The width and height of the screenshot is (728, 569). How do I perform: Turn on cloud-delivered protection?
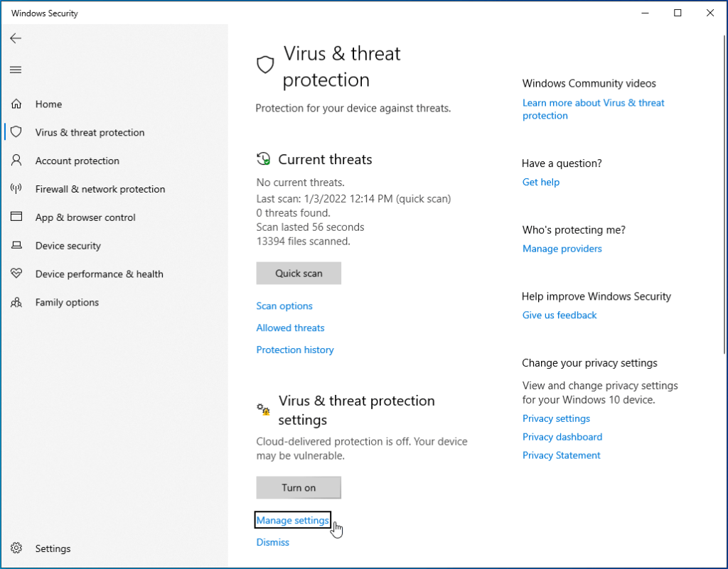(x=298, y=487)
